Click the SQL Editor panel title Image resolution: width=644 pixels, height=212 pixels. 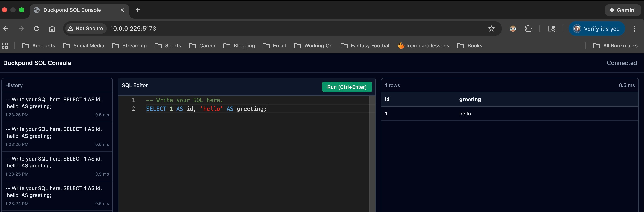pyautogui.click(x=135, y=85)
